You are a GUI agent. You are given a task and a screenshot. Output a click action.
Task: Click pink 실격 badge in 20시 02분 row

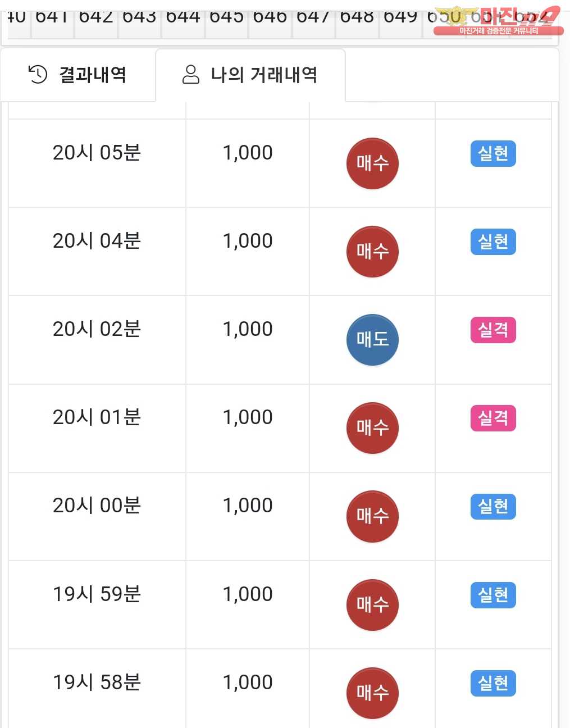[493, 330]
